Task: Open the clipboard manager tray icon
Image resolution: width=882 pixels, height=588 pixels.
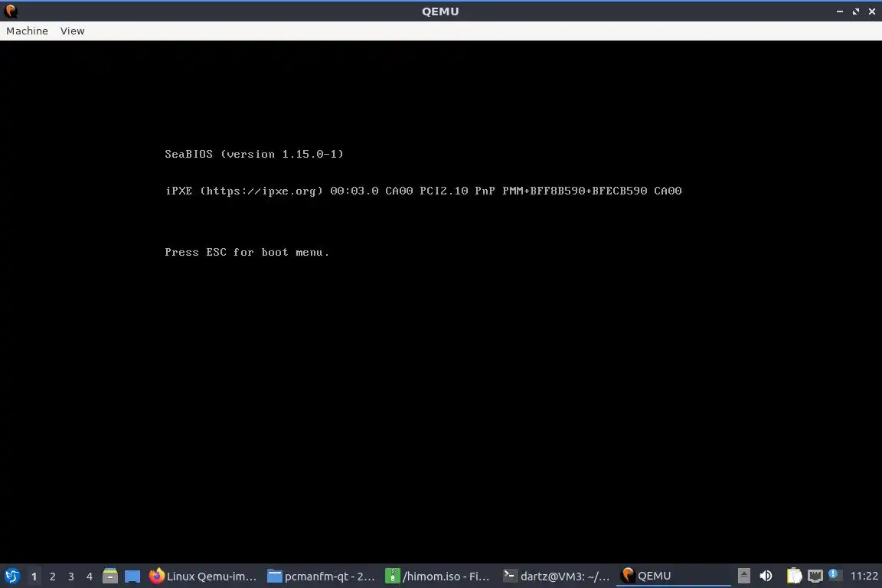Action: (x=794, y=576)
